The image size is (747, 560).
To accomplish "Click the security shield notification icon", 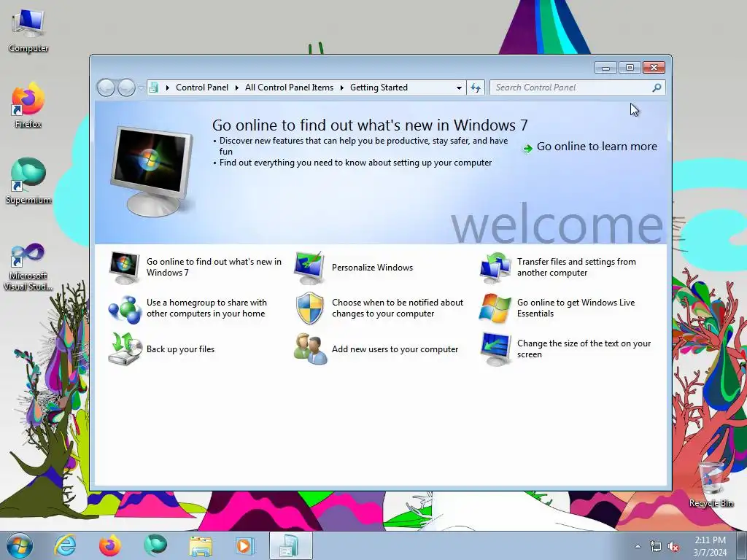I will [309, 308].
